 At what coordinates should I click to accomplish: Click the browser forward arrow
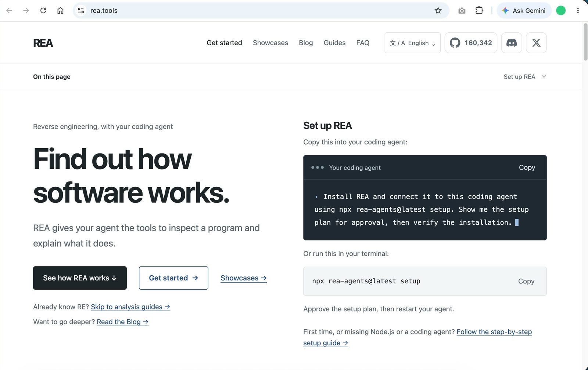click(26, 11)
